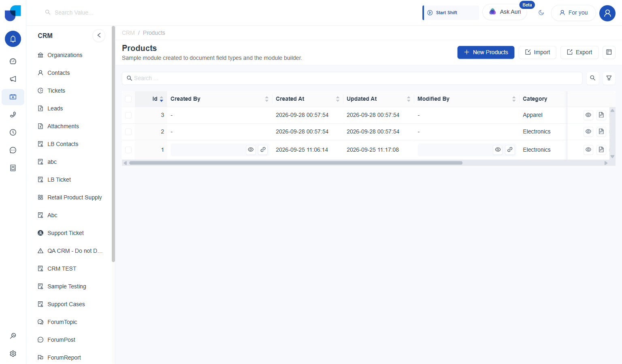622x364 pixels.
Task: Open Tickets in the CRM menu
Action: pyautogui.click(x=56, y=91)
